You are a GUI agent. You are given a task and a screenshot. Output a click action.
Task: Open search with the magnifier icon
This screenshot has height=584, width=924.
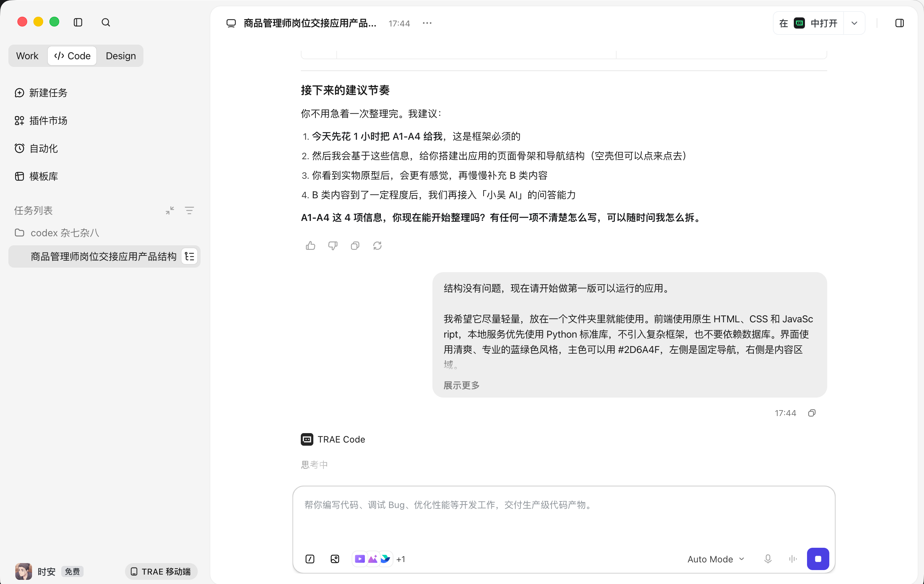tap(106, 22)
